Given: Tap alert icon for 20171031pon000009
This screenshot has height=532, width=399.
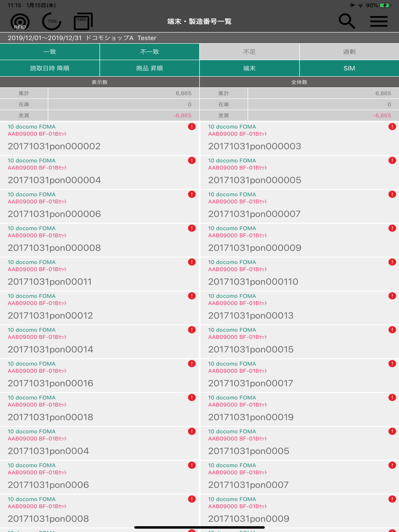Looking at the screenshot, I should point(392,228).
